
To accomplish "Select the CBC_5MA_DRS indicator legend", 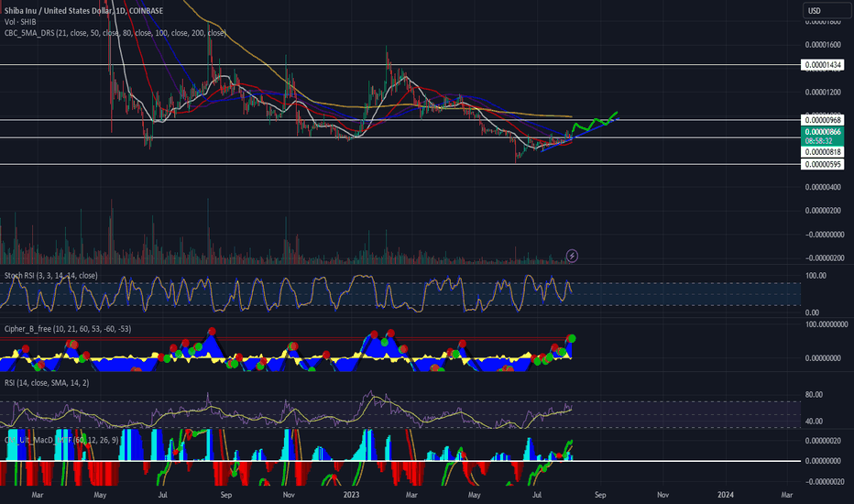I will pyautogui.click(x=115, y=33).
